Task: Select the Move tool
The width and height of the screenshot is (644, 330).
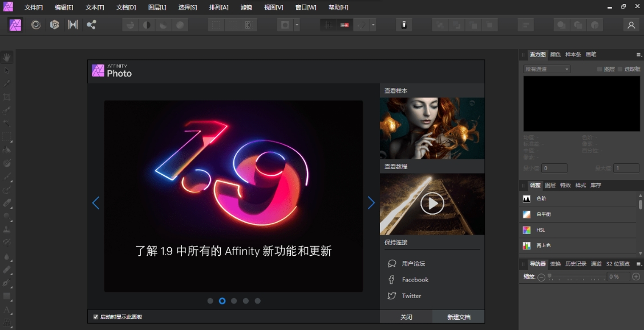Action: (7, 71)
